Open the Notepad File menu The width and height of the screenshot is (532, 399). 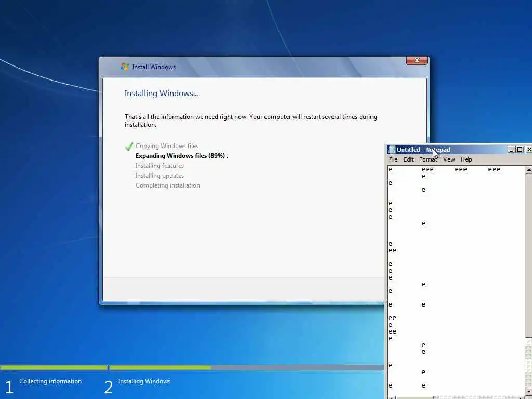point(393,159)
